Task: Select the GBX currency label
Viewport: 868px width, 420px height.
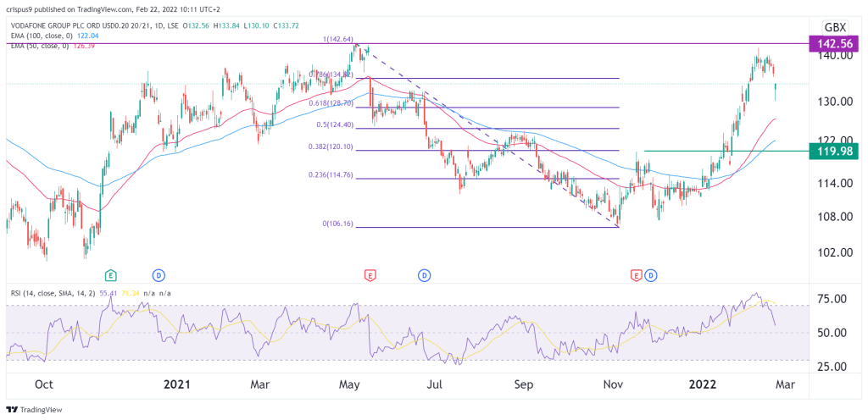Action: [x=834, y=27]
